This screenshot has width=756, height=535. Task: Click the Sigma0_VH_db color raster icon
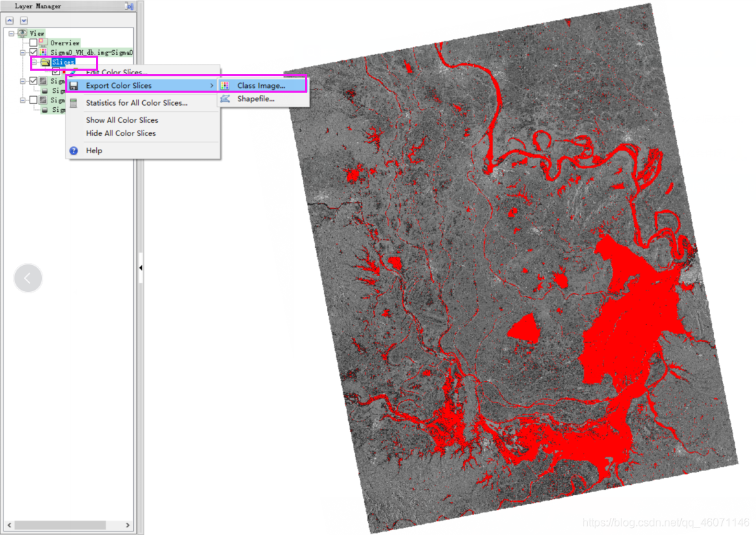(x=43, y=52)
